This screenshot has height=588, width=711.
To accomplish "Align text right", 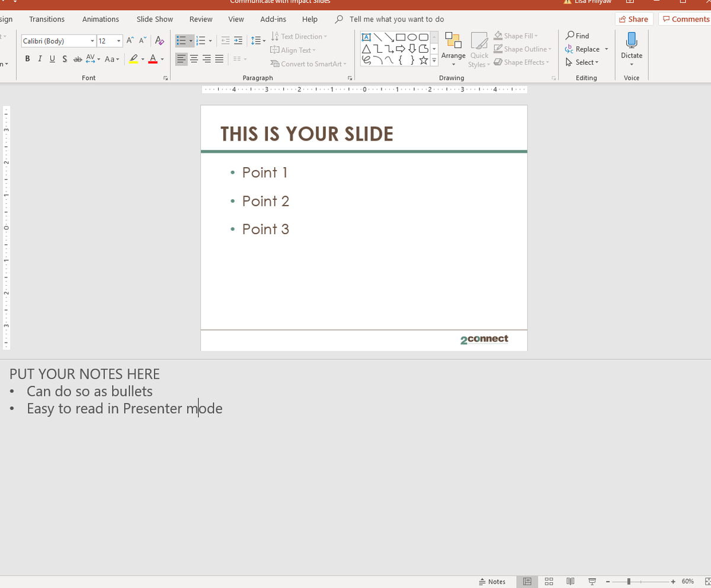I will [207, 59].
